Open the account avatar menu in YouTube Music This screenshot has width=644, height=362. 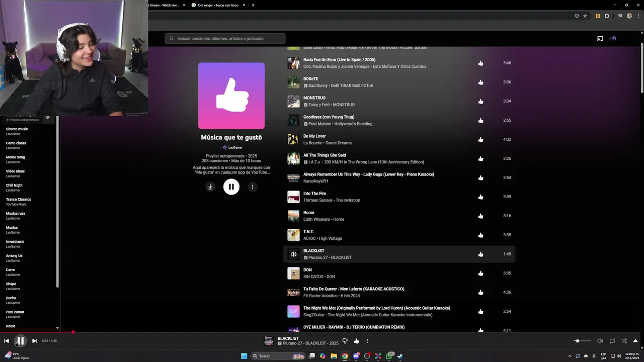613,38
